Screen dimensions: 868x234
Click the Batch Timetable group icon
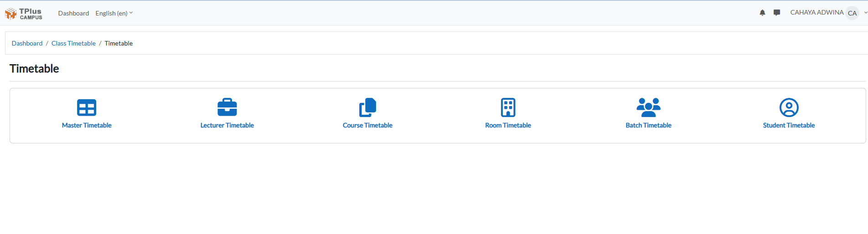click(x=648, y=107)
